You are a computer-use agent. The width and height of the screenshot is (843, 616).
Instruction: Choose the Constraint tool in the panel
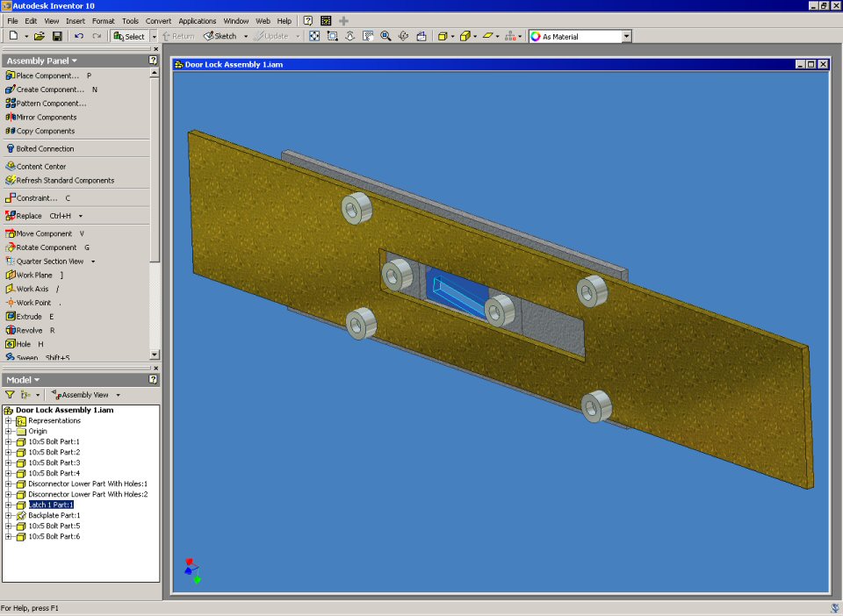36,198
